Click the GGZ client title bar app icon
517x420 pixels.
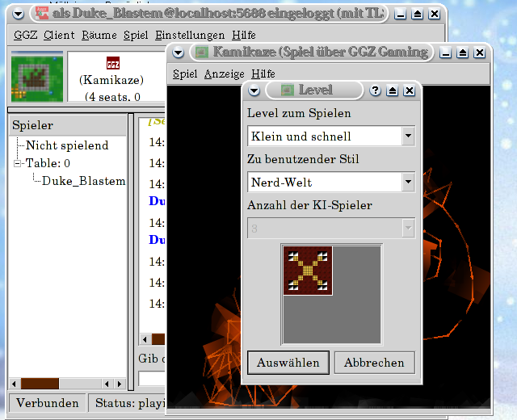click(x=42, y=13)
